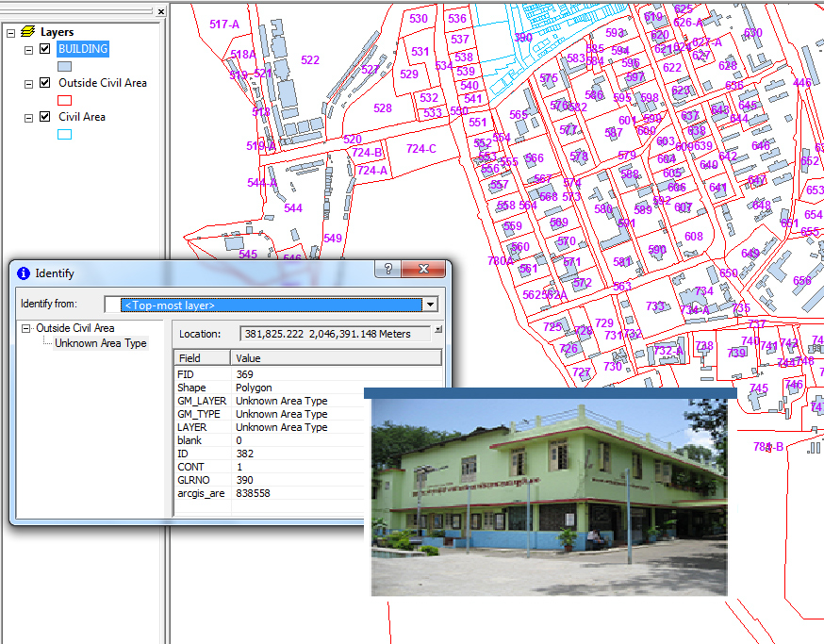Screen dimensions: 824x644
Task: Click parcel label 530 on map
Action: (419, 19)
